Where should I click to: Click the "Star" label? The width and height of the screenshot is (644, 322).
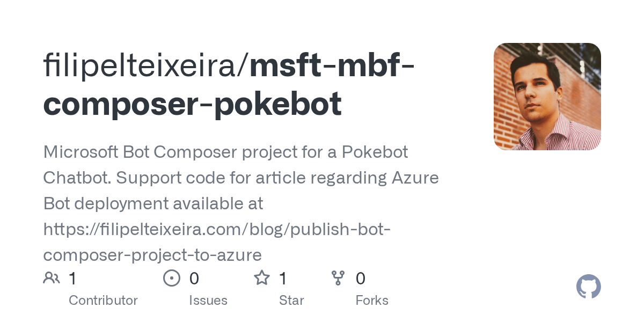[x=291, y=301]
